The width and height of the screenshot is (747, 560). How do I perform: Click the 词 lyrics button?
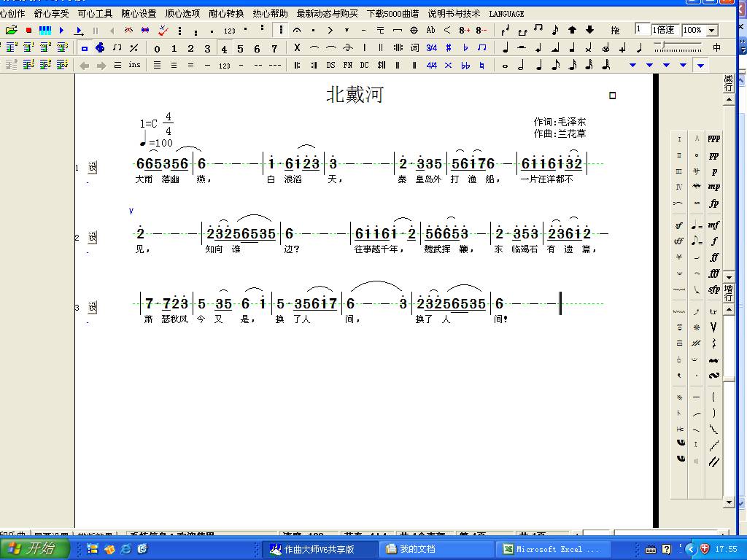(x=415, y=47)
